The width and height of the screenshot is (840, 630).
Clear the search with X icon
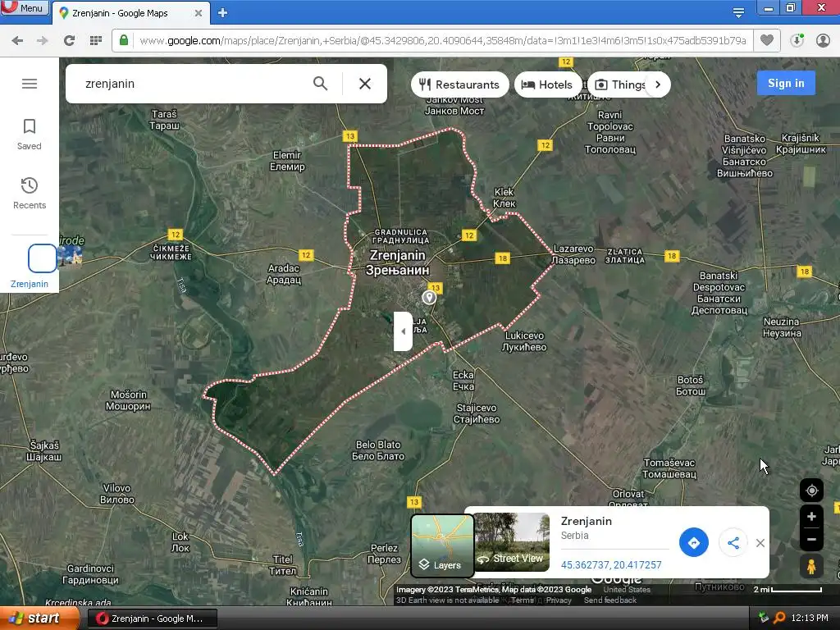[365, 84]
